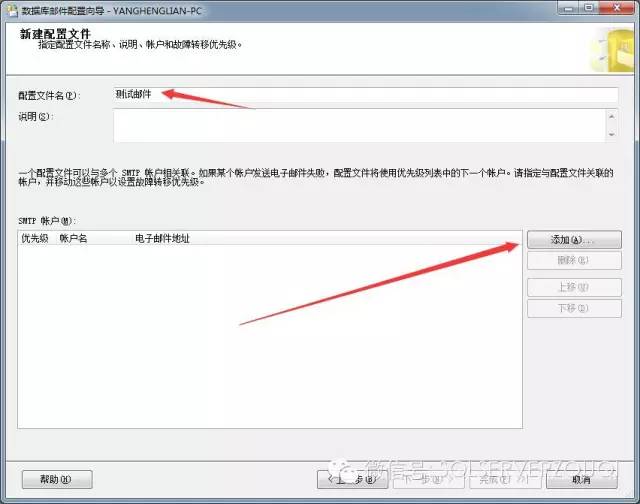
Task: Click the 上移(U) button
Action: pyautogui.click(x=574, y=287)
